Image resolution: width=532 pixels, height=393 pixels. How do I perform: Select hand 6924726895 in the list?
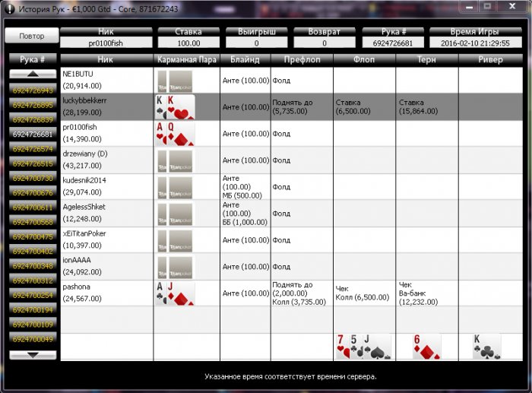tap(33, 105)
